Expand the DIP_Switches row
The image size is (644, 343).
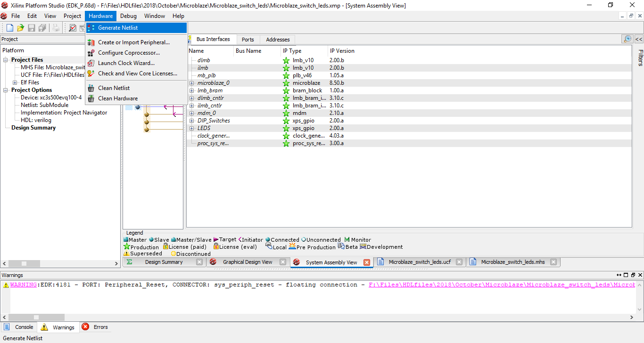192,121
